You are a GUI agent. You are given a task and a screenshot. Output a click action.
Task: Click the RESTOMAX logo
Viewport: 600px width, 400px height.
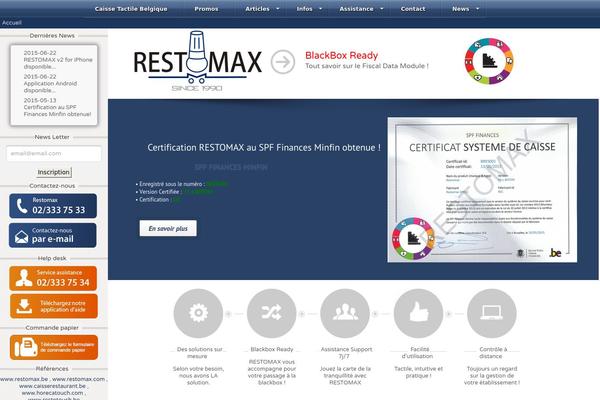click(x=197, y=61)
